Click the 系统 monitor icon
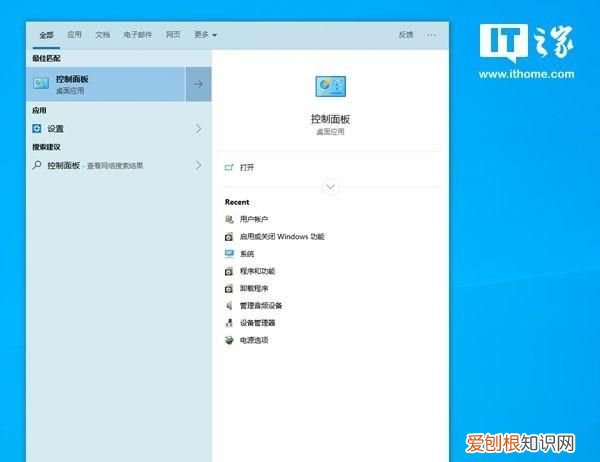600x462 pixels. [229, 254]
